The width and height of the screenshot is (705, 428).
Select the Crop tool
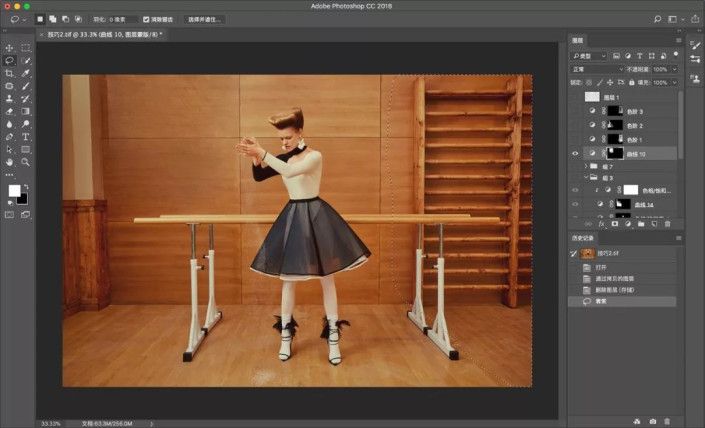[9, 73]
